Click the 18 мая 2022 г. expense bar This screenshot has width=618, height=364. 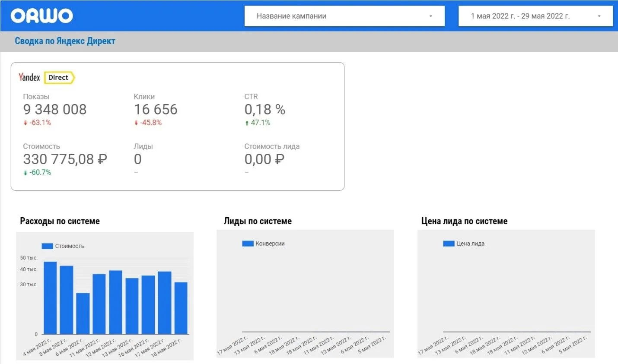(181, 308)
